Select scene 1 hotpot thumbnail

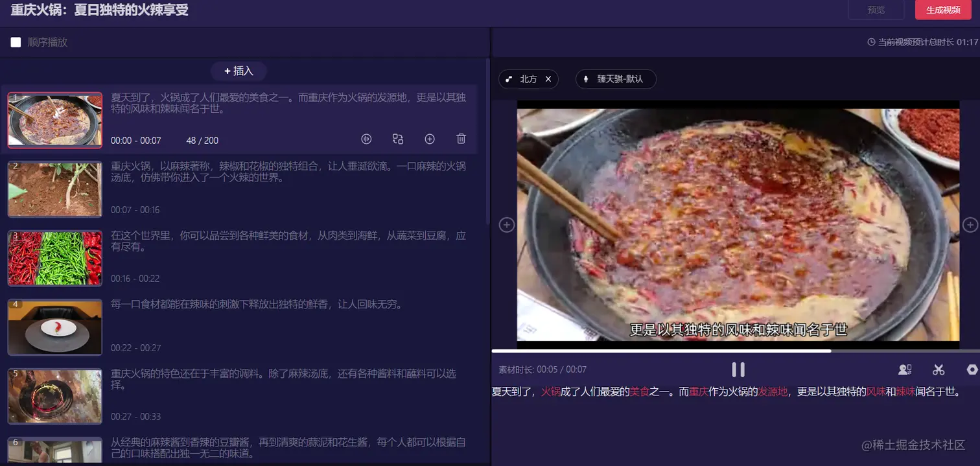coord(55,120)
